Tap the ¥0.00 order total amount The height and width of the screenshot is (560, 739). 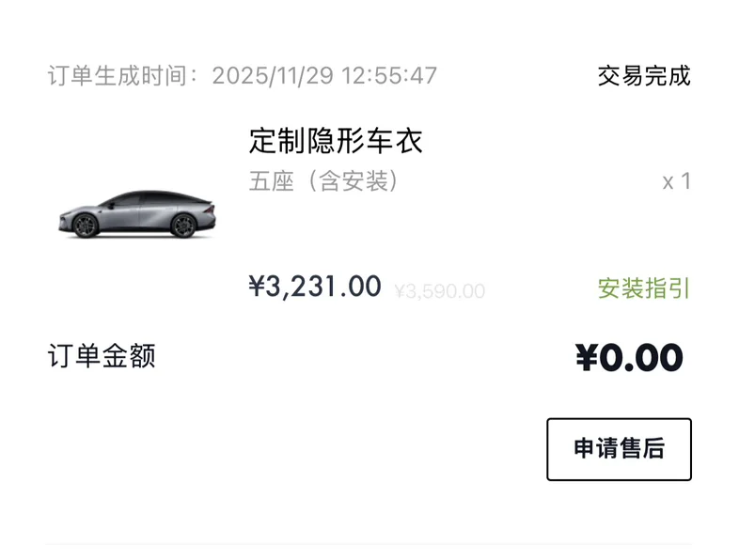point(629,357)
